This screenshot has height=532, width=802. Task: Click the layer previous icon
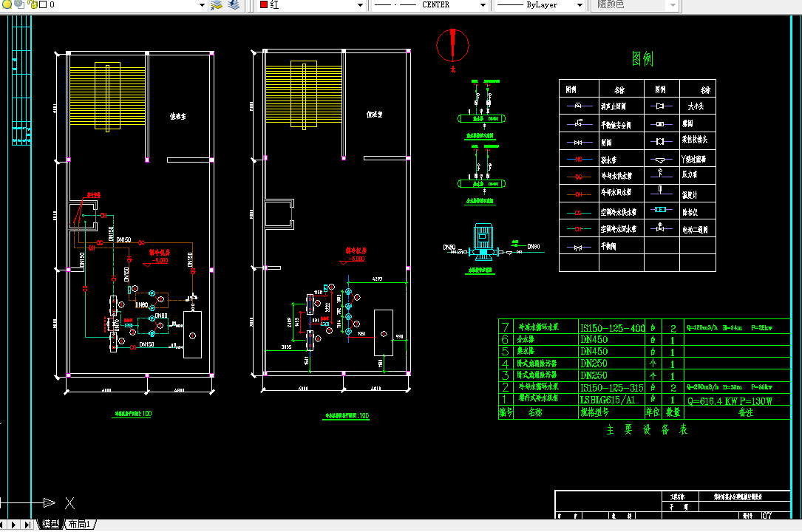point(234,5)
